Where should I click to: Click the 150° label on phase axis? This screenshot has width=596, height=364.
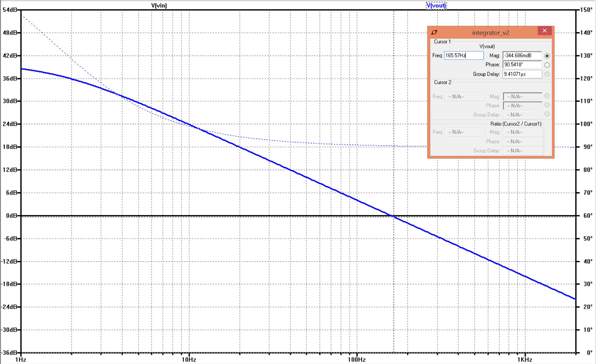point(586,10)
